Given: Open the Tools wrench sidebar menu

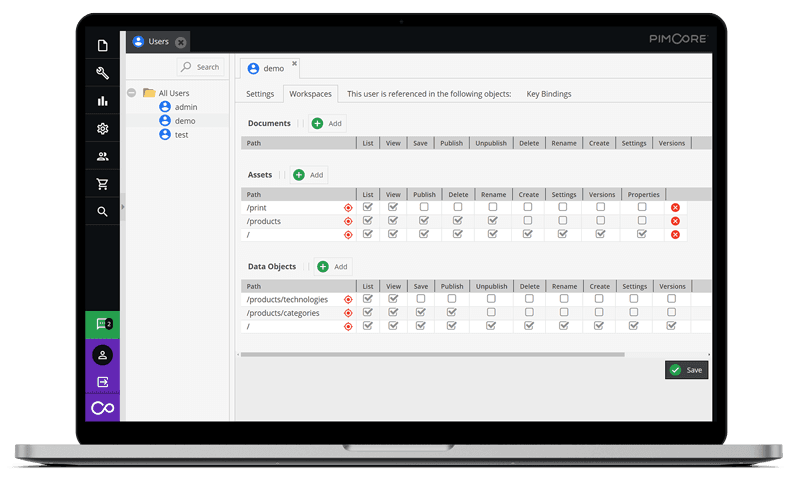Looking at the screenshot, I should [103, 73].
